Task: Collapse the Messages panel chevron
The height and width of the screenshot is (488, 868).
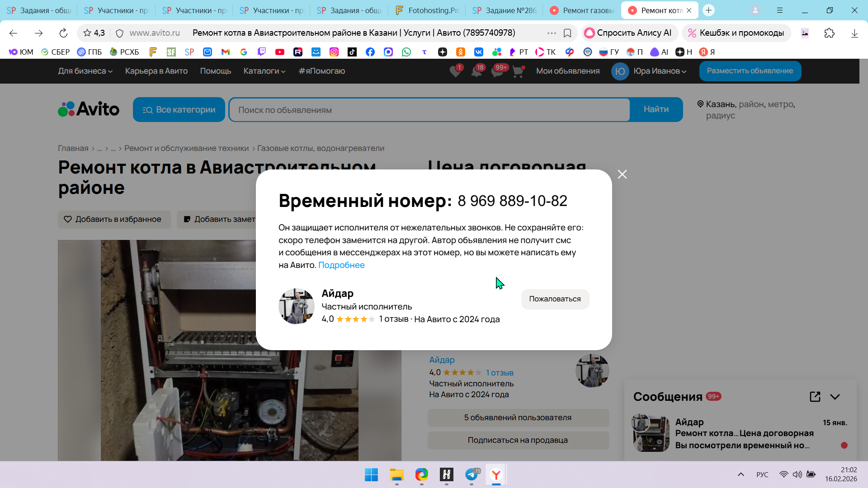Action: 835,397
